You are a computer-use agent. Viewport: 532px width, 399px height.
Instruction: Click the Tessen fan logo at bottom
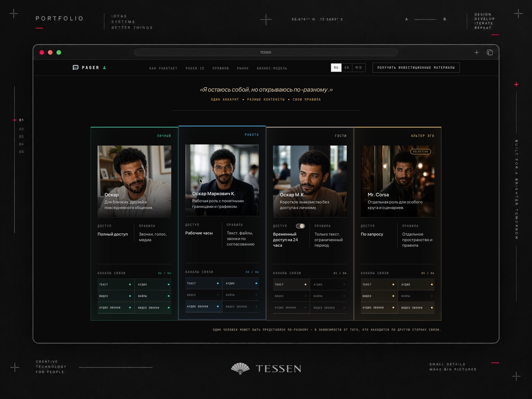coord(240,368)
